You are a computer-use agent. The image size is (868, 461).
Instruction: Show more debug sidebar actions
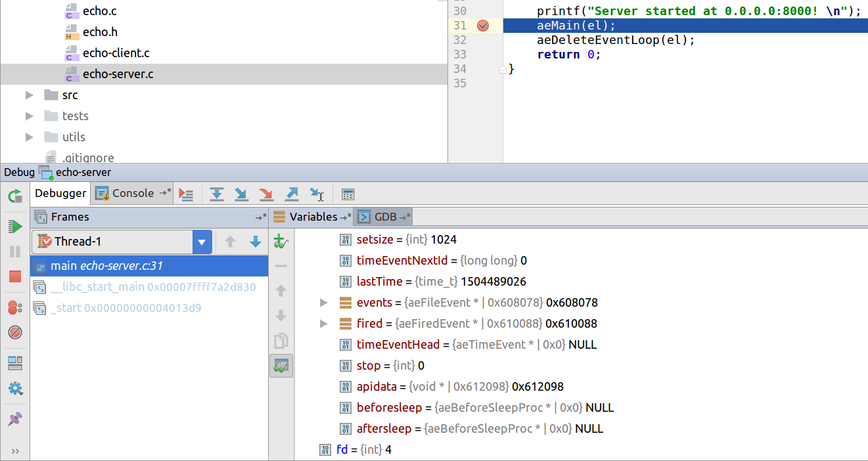coord(15,451)
